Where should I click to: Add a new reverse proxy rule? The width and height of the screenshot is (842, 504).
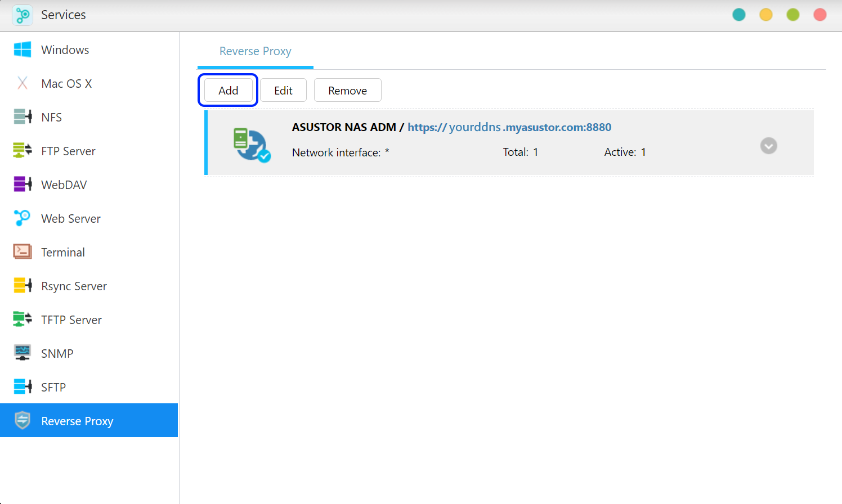point(228,91)
